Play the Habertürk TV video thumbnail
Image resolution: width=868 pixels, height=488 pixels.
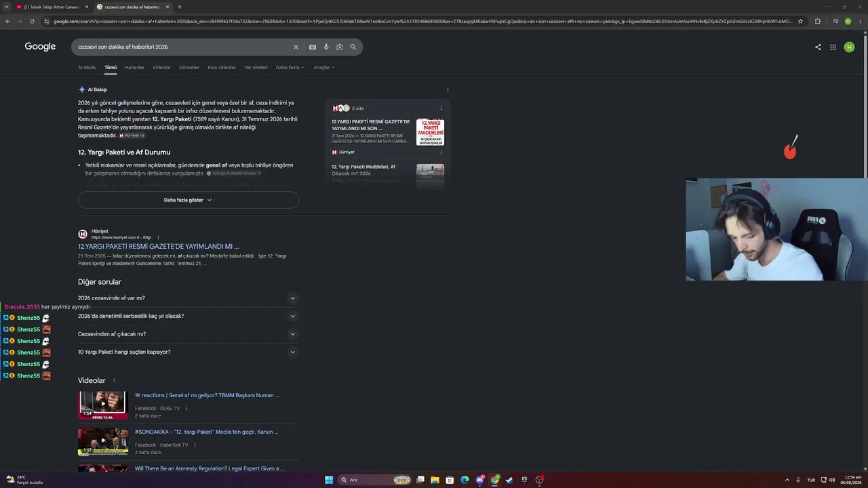pos(103,442)
